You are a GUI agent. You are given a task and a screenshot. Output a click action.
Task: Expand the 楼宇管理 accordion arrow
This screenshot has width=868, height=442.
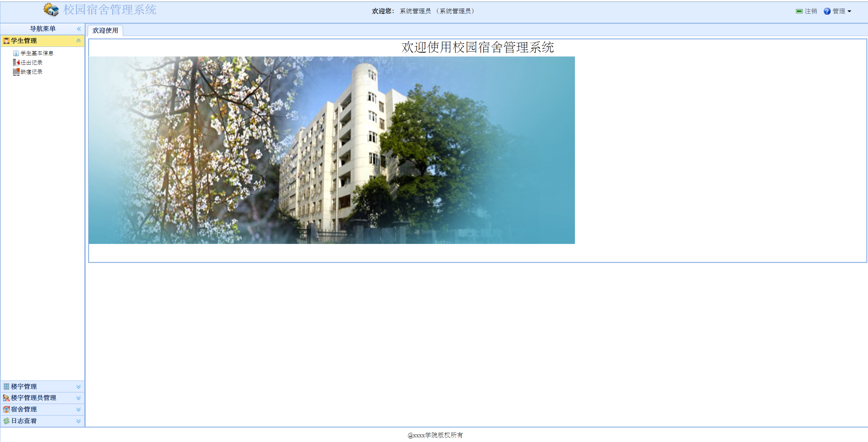coord(79,387)
